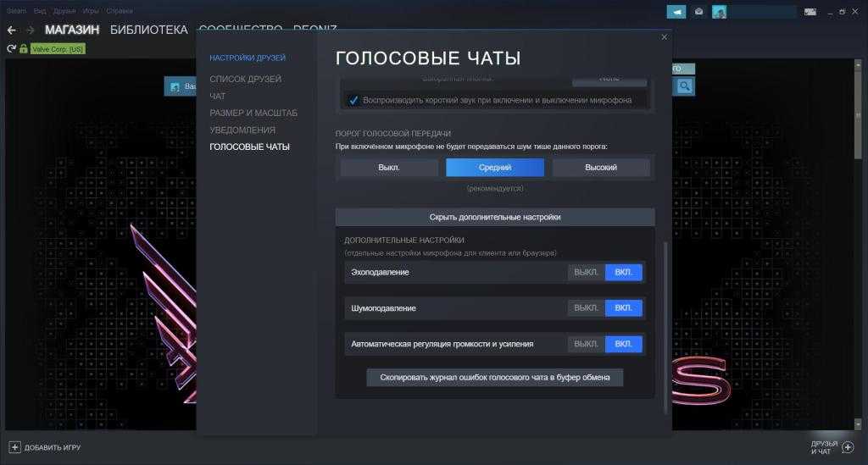Collapse advanced settings (Скрыть дополнительные настройки)
The height and width of the screenshot is (465, 868).
pos(495,217)
